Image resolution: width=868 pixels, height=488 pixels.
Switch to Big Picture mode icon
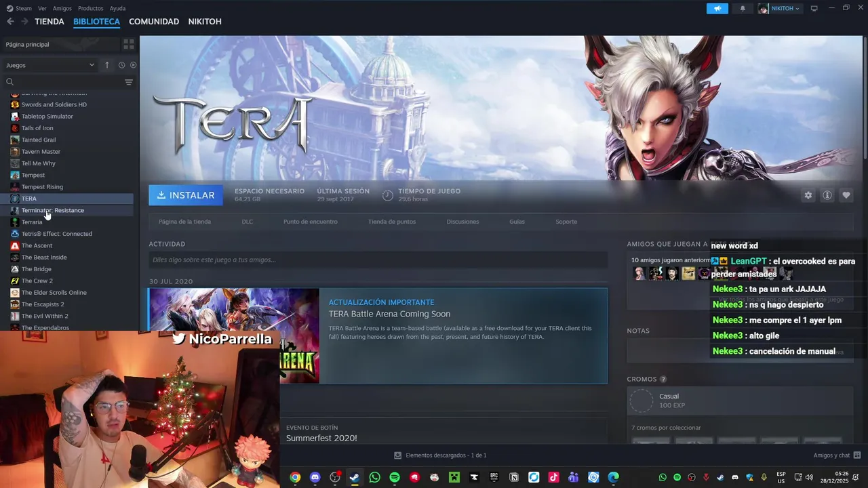(x=814, y=8)
